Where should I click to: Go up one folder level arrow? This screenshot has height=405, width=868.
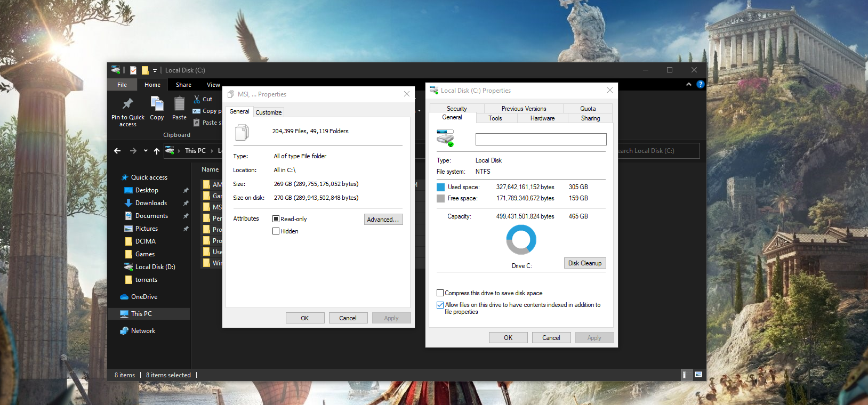coord(157,151)
